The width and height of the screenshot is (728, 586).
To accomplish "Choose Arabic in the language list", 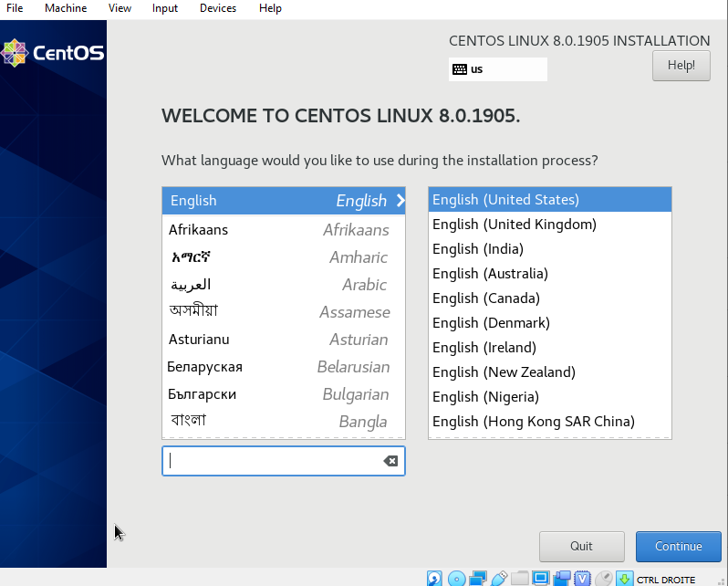I will (283, 285).
